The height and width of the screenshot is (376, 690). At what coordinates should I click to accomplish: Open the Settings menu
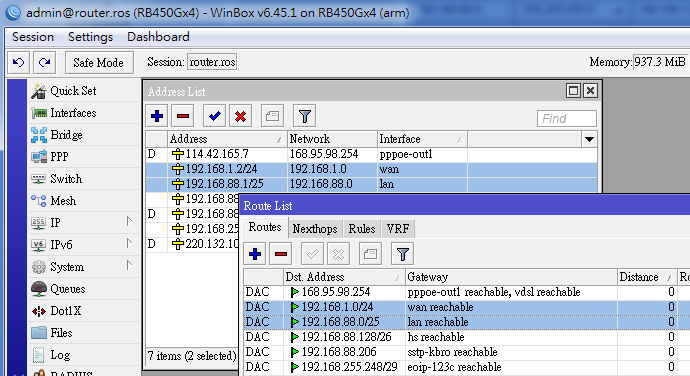point(90,37)
